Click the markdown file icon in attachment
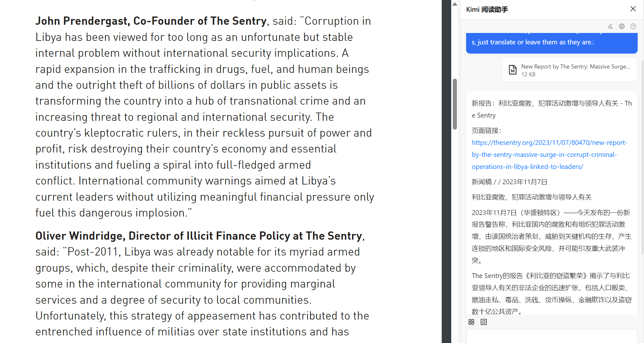This screenshot has width=644, height=343. [x=512, y=70]
